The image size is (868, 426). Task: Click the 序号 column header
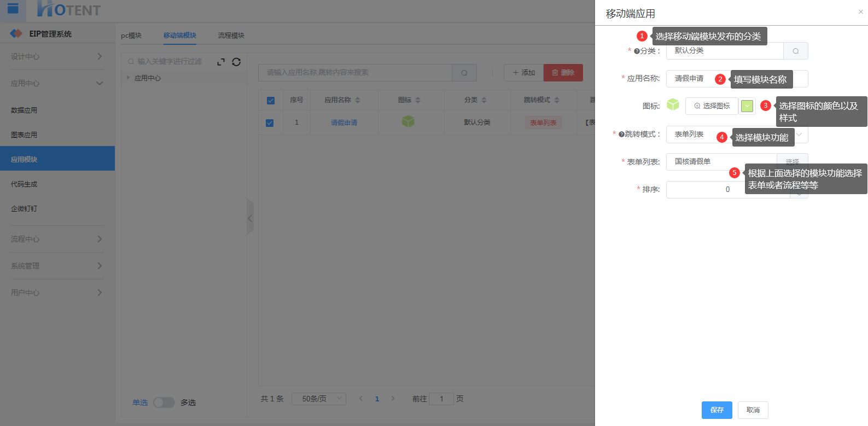coord(296,100)
